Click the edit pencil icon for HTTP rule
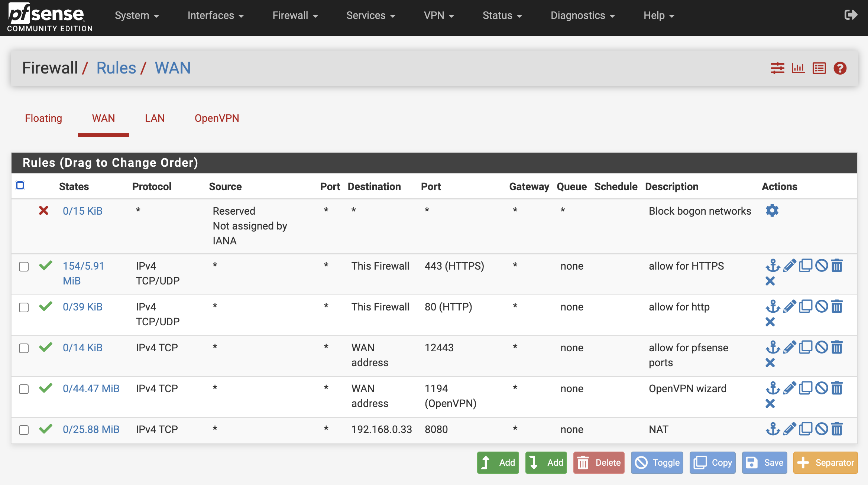Image resolution: width=868 pixels, height=485 pixels. tap(788, 307)
